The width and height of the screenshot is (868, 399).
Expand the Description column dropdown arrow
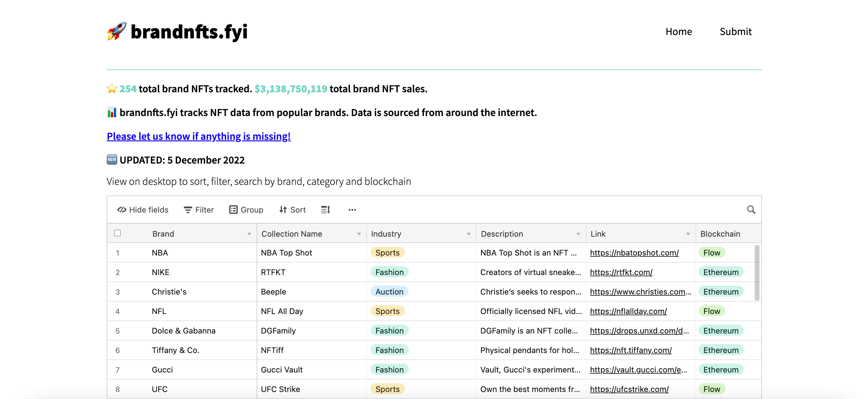tap(578, 234)
